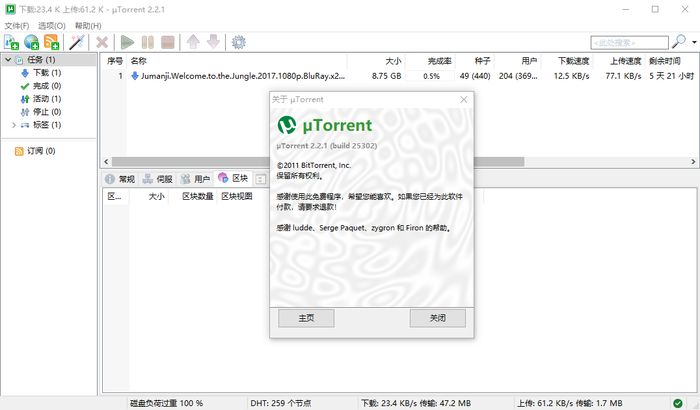Click the red X Remove torrent icon

(102, 42)
